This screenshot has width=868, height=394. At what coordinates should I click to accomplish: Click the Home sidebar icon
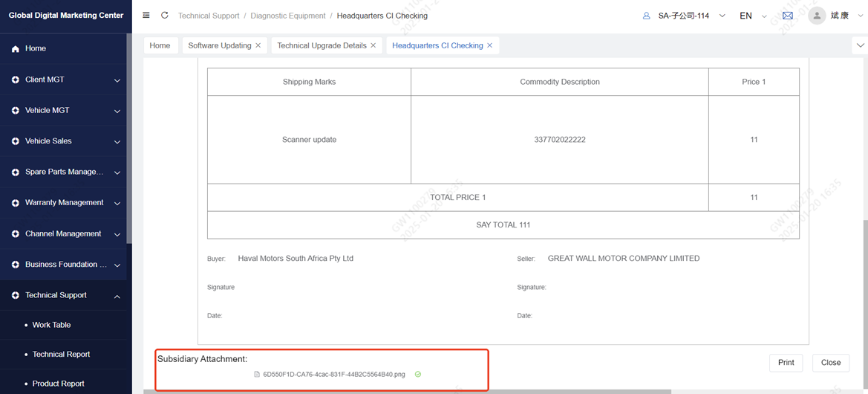16,49
